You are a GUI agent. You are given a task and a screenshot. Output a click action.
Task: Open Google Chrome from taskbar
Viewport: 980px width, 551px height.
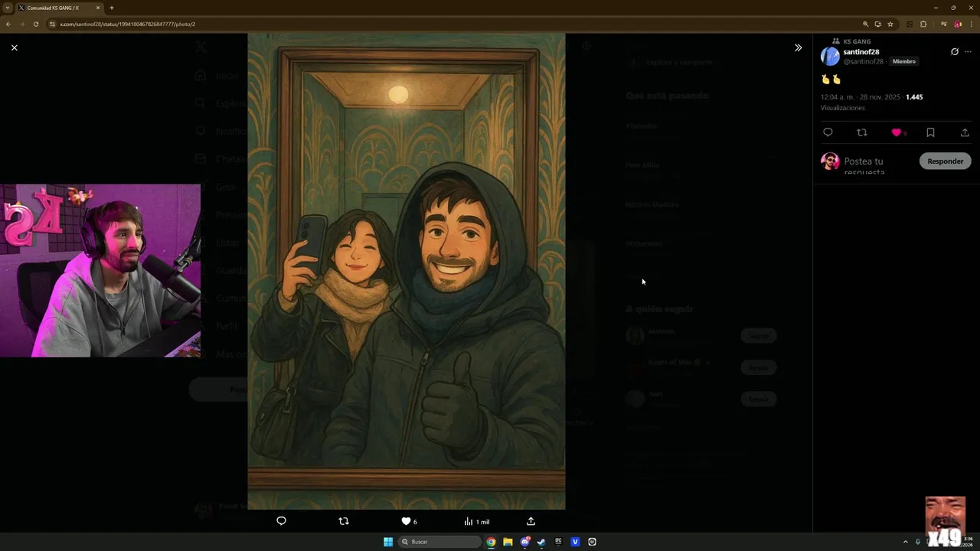tap(491, 542)
